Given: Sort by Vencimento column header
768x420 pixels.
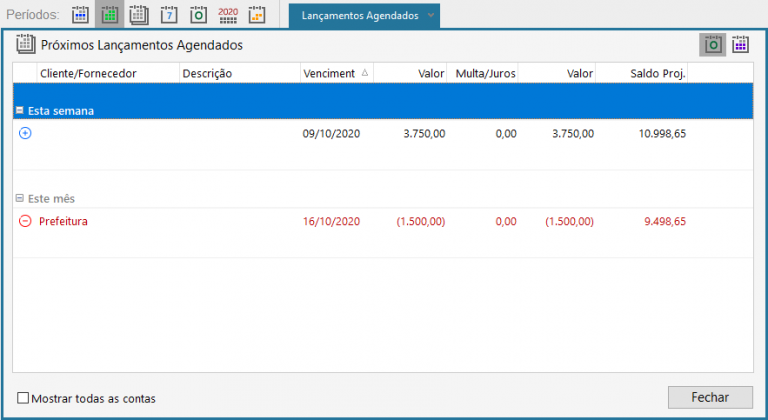Looking at the screenshot, I should (x=329, y=73).
